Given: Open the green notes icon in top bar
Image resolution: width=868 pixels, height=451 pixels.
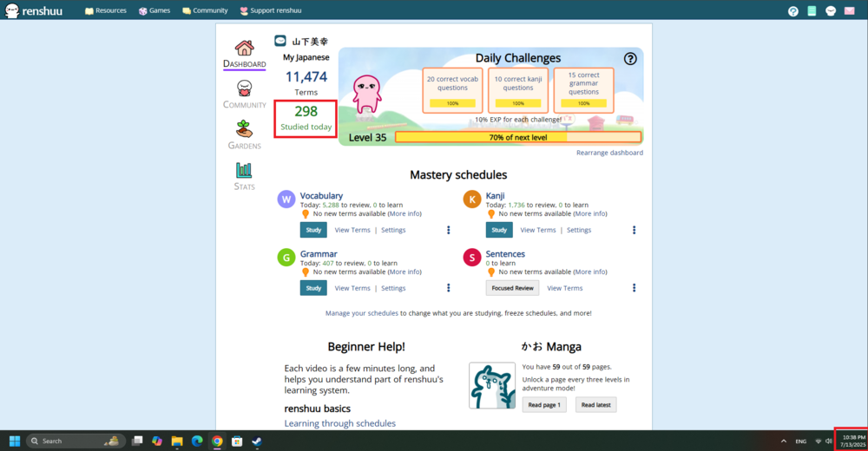Looking at the screenshot, I should point(812,11).
